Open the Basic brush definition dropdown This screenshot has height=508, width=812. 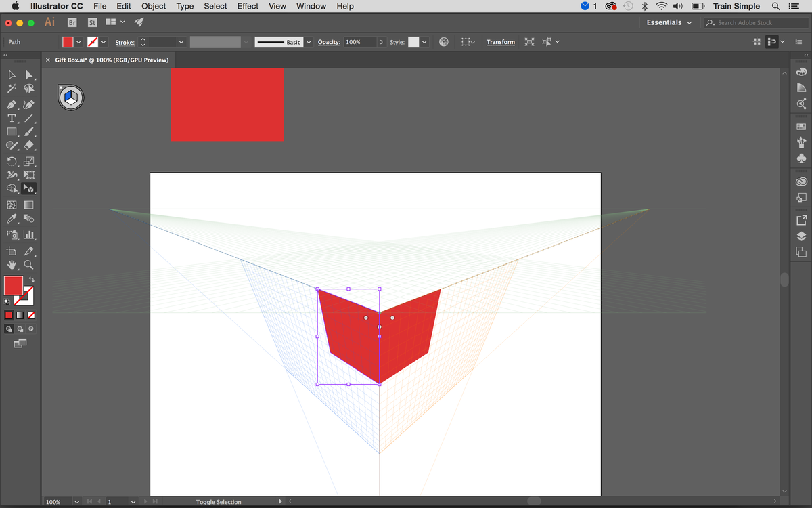point(309,41)
